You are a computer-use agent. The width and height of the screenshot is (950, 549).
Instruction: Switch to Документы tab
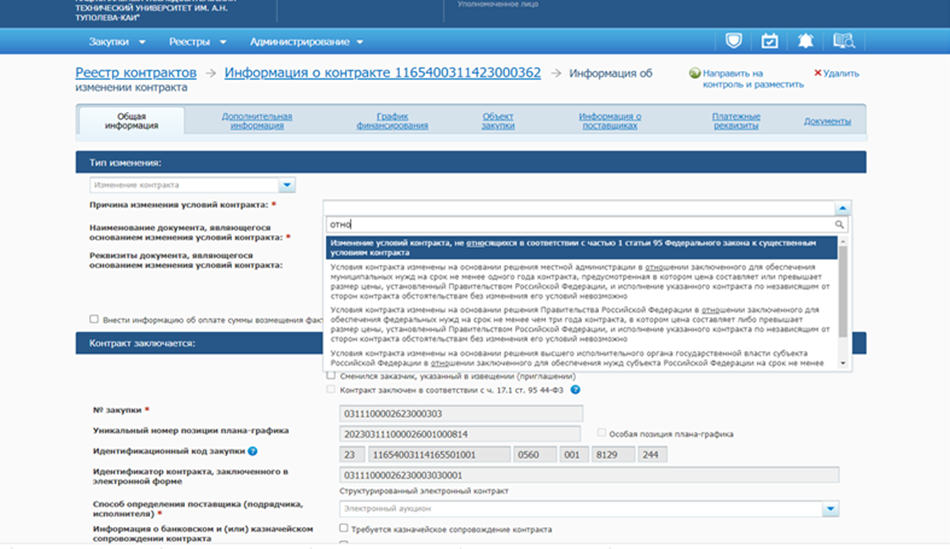click(827, 121)
